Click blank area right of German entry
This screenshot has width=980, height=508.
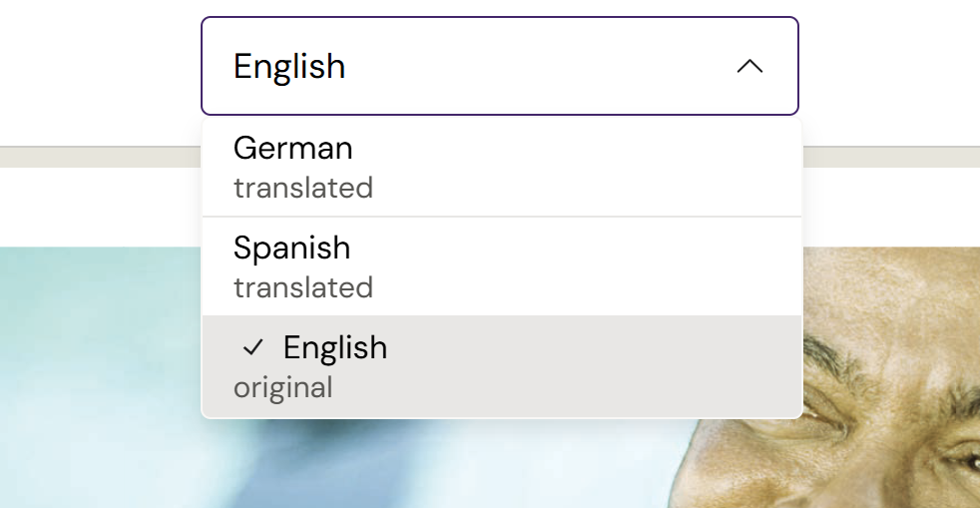coord(599,167)
